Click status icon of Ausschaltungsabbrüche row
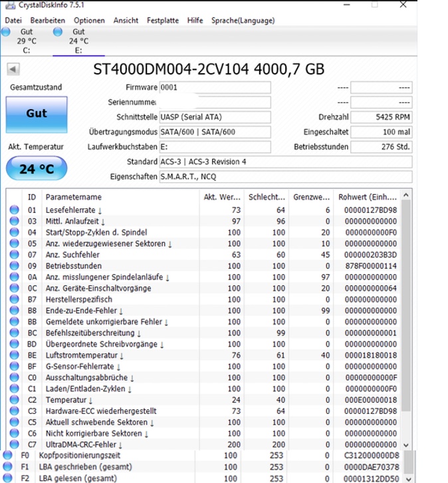Screen dimensions: 448x483 14,377
